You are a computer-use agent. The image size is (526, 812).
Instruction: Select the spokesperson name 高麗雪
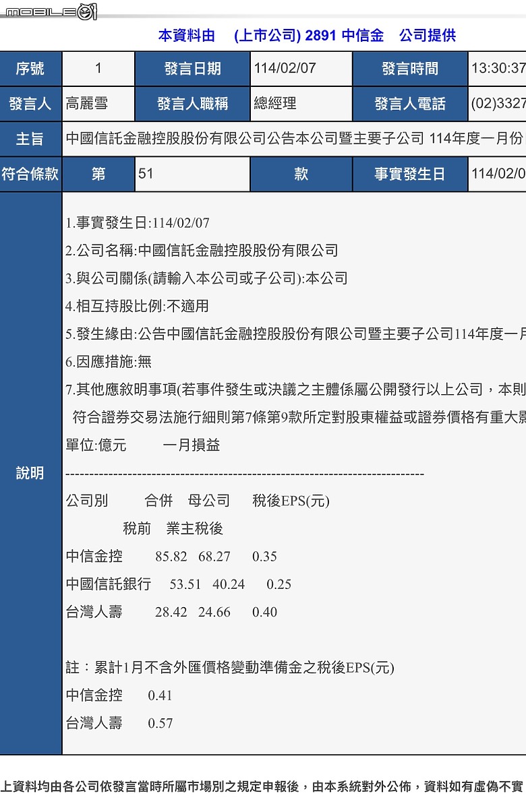pyautogui.click(x=87, y=104)
